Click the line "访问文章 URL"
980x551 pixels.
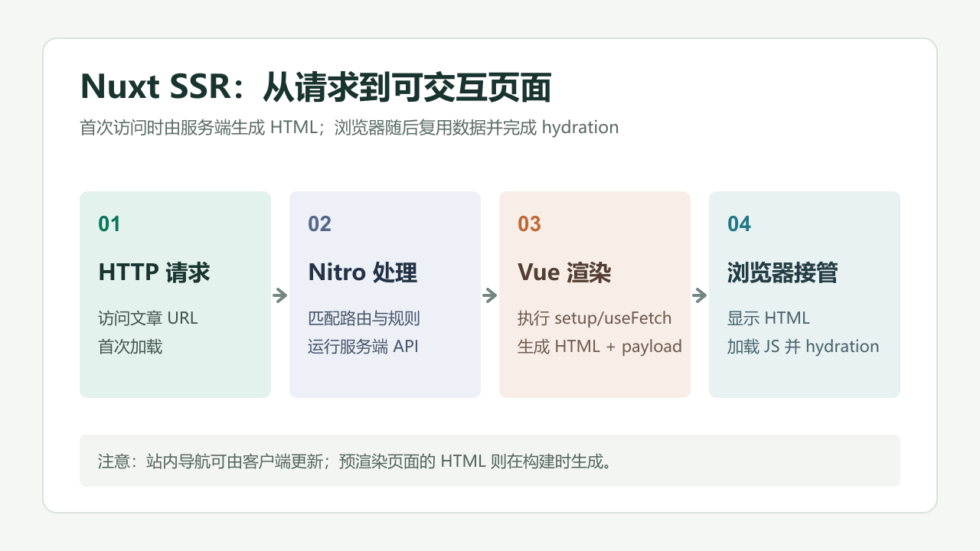pyautogui.click(x=148, y=318)
